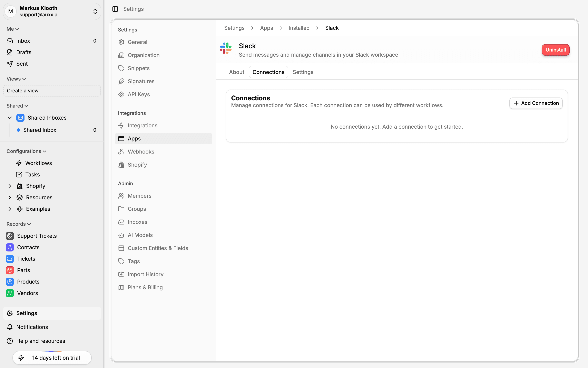Viewport: 588px width, 368px height.
Task: Open Shopify under Integrations settings
Action: click(x=164, y=165)
